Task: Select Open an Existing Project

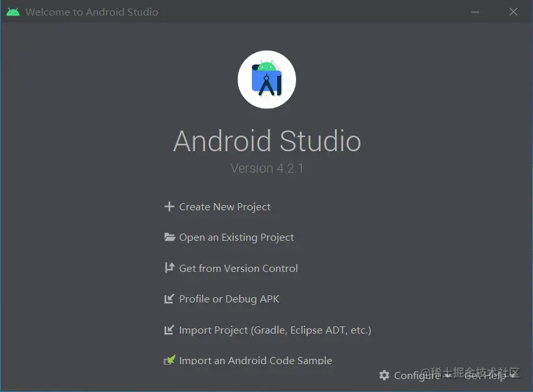Action: pos(236,238)
